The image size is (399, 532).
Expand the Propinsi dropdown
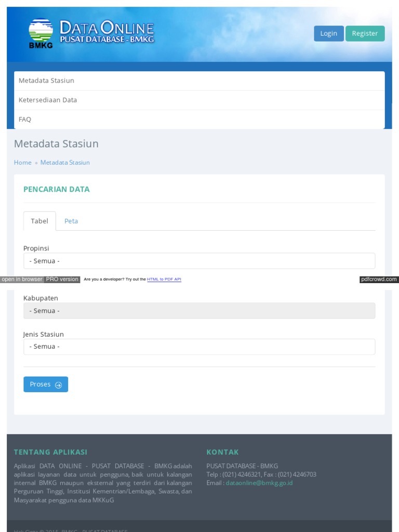(x=199, y=261)
